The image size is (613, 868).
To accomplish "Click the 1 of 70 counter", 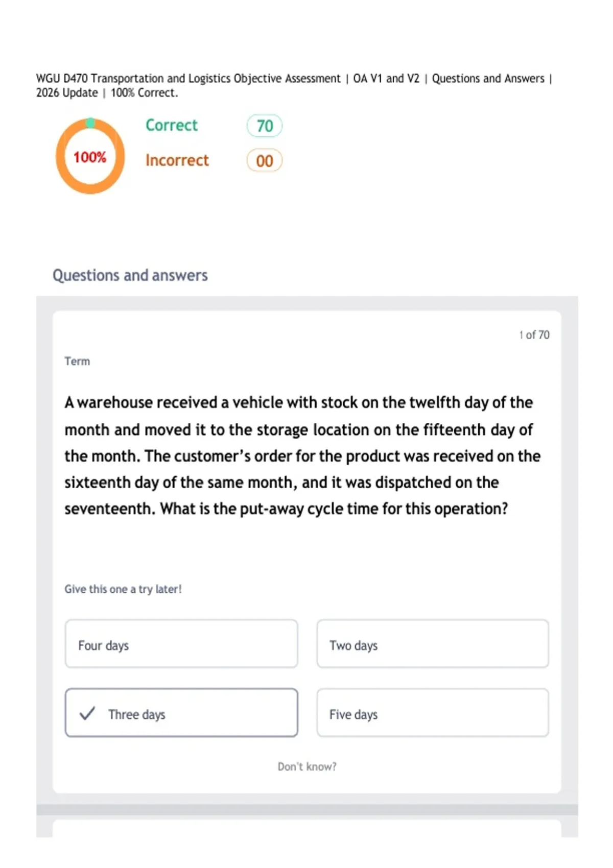I will 534,335.
